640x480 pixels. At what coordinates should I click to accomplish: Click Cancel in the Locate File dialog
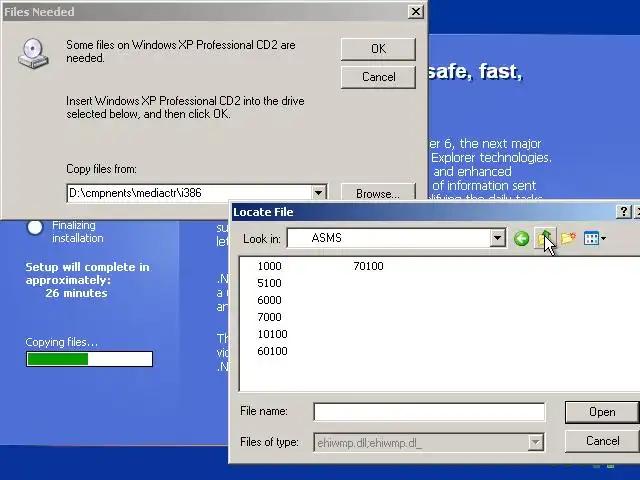[602, 441]
